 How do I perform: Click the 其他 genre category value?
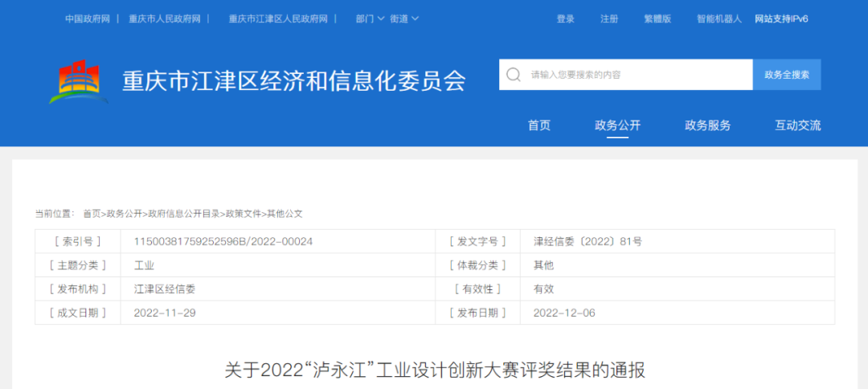point(543,265)
